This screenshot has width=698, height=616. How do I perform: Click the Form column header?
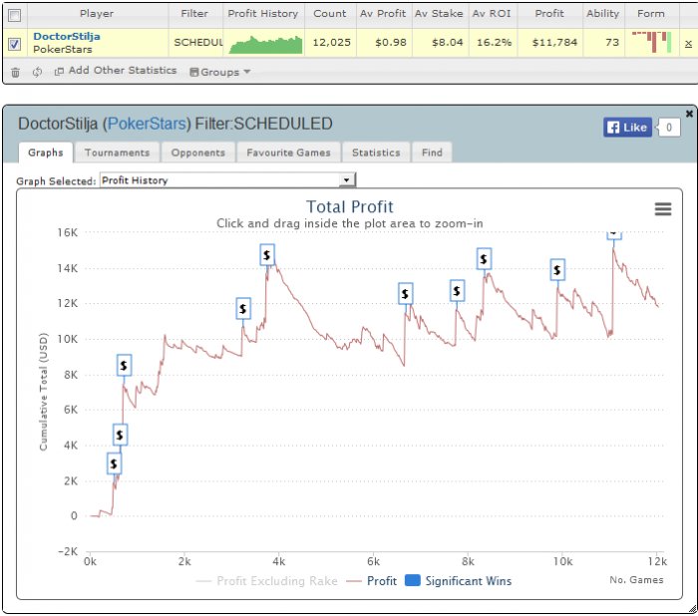tap(651, 14)
